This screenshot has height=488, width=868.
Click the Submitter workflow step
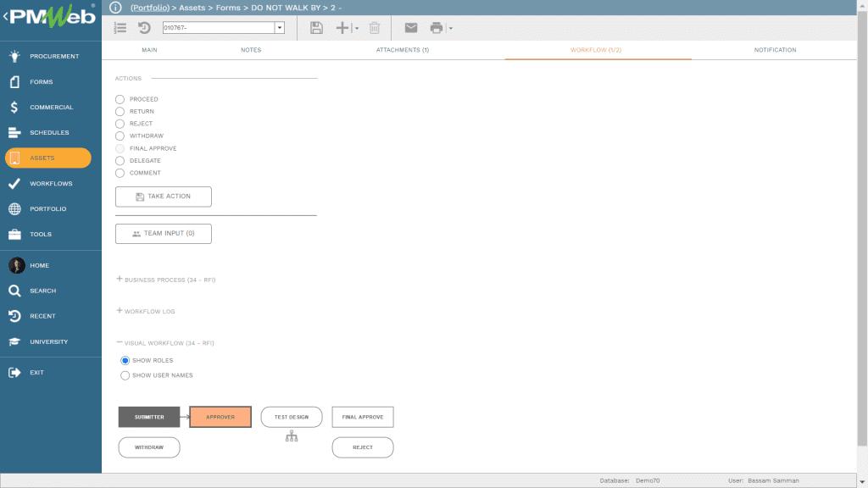click(x=149, y=417)
